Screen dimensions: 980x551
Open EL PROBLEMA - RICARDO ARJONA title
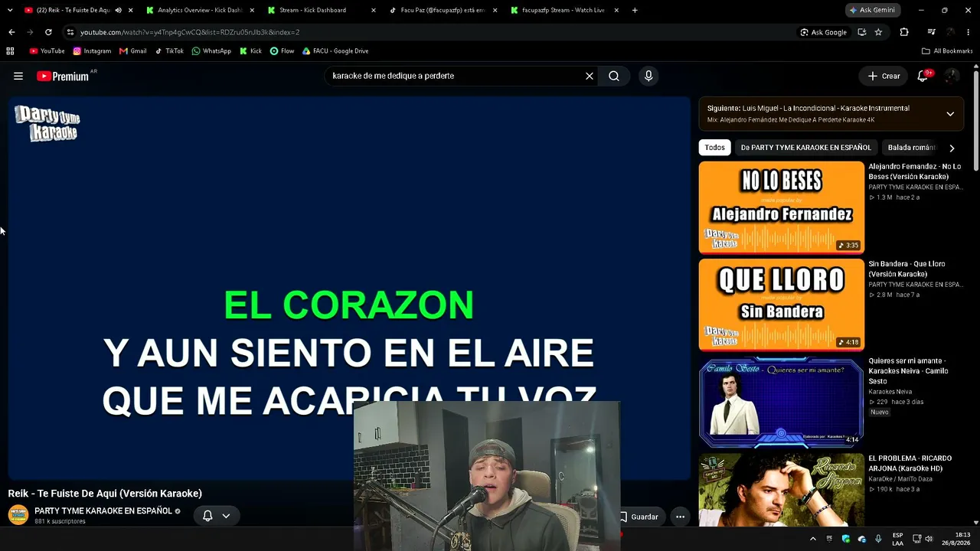[x=910, y=463]
